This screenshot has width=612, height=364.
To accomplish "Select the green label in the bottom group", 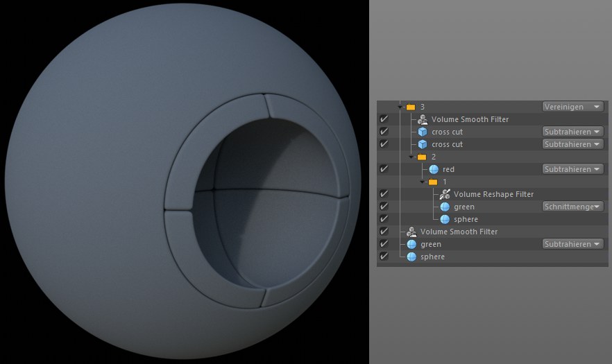I will (431, 244).
